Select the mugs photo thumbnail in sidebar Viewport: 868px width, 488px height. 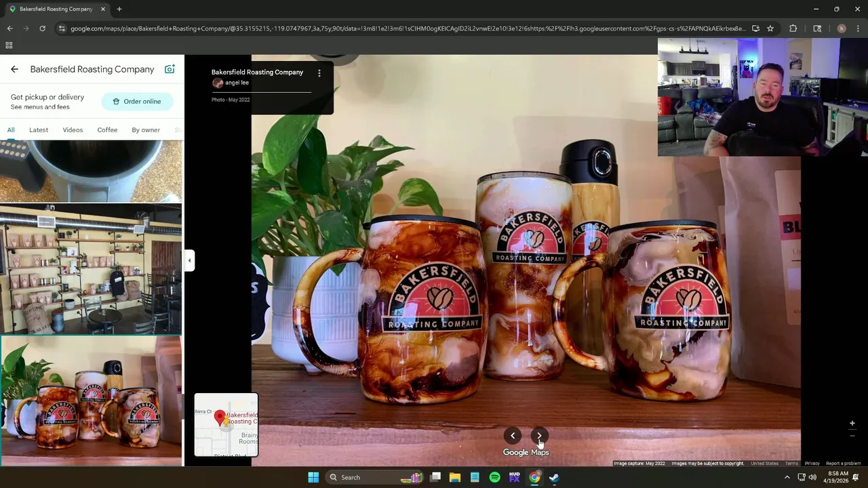pyautogui.click(x=91, y=401)
